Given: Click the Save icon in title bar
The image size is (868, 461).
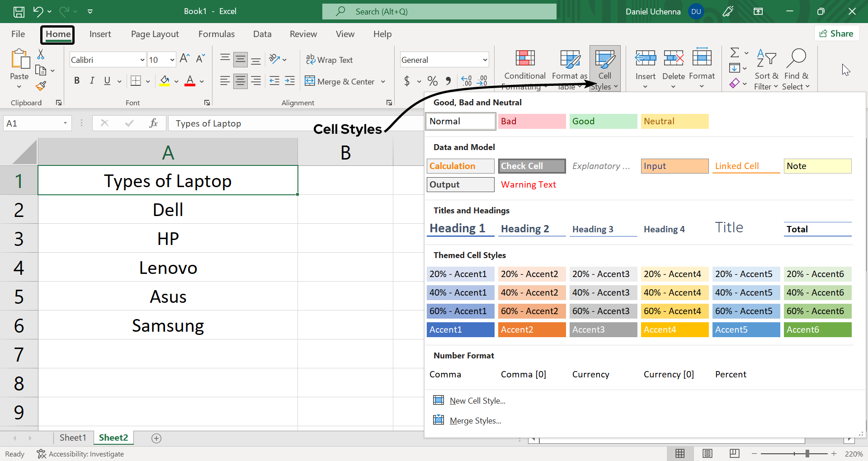Looking at the screenshot, I should (x=19, y=12).
